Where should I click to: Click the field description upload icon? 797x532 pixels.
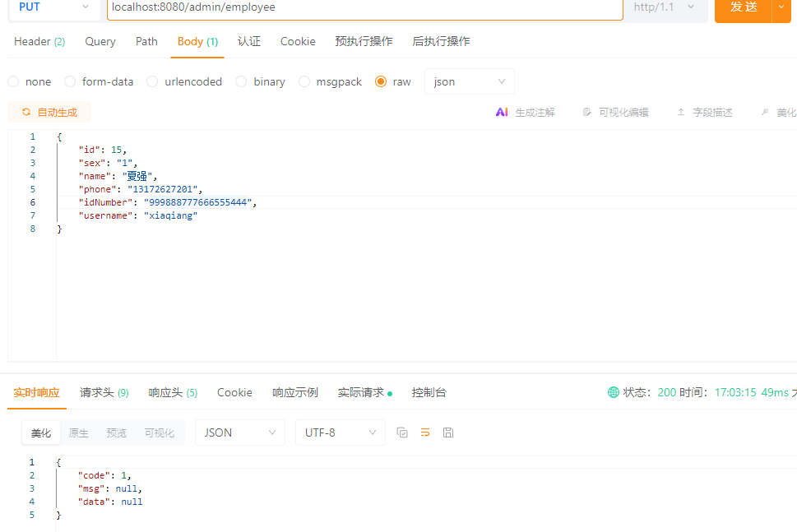pos(681,113)
